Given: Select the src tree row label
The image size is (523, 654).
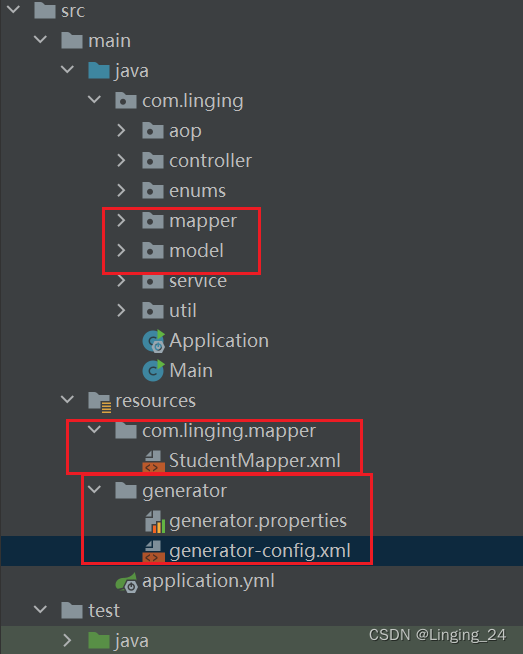Looking at the screenshot, I should (x=73, y=11).
